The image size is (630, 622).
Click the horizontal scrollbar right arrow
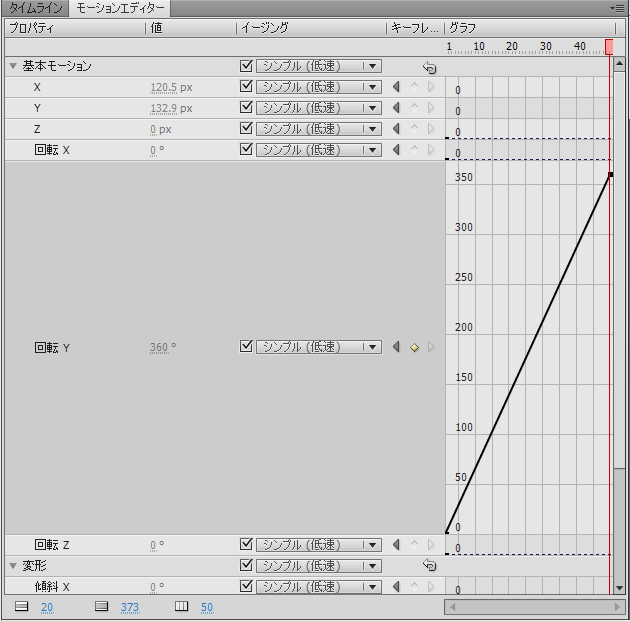click(618, 607)
